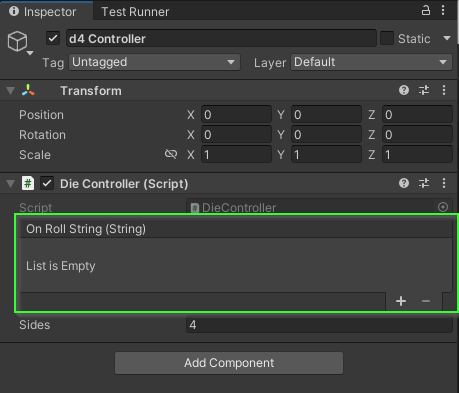Click the Position Y field

pos(326,115)
